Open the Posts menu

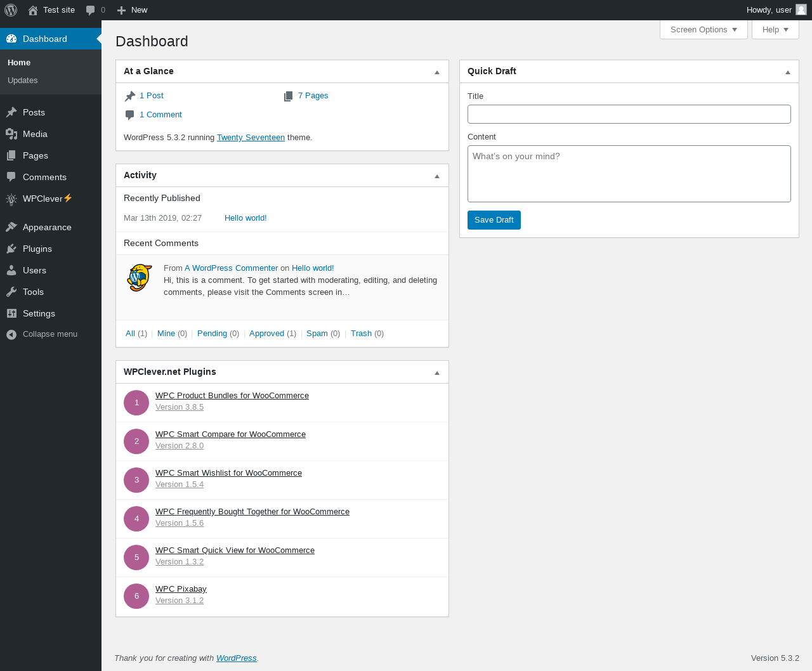(x=51, y=112)
